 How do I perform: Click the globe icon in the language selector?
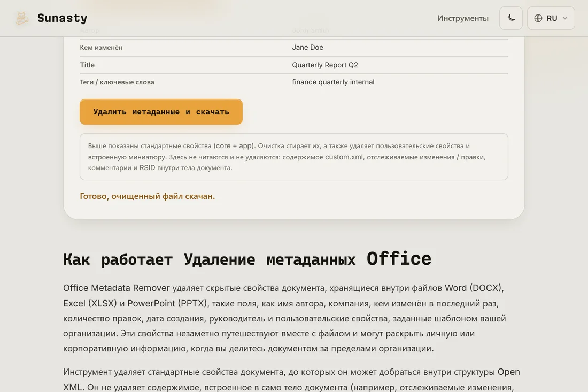538,18
